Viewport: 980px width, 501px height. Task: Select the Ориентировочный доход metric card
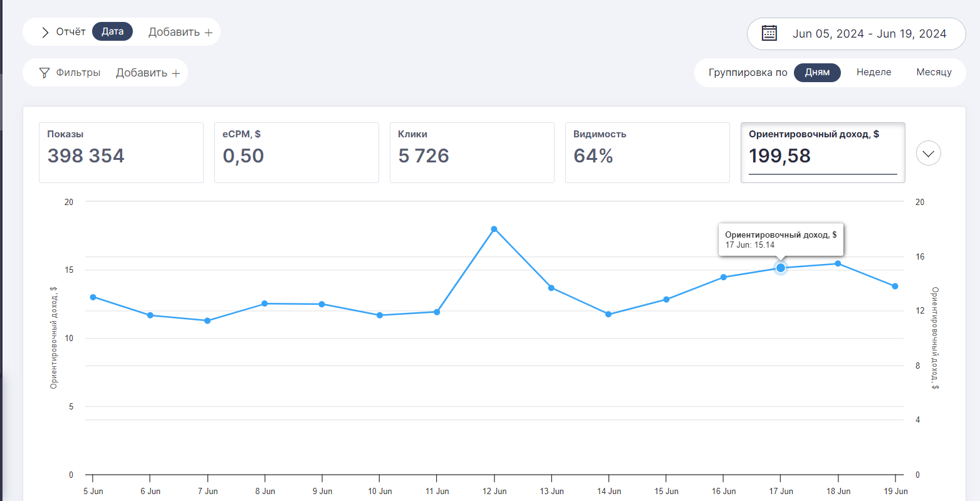pyautogui.click(x=823, y=152)
